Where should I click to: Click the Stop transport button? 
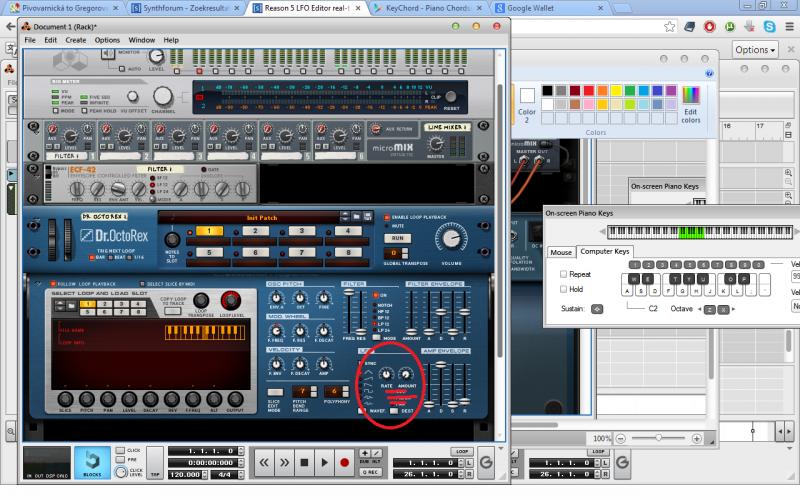(304, 462)
